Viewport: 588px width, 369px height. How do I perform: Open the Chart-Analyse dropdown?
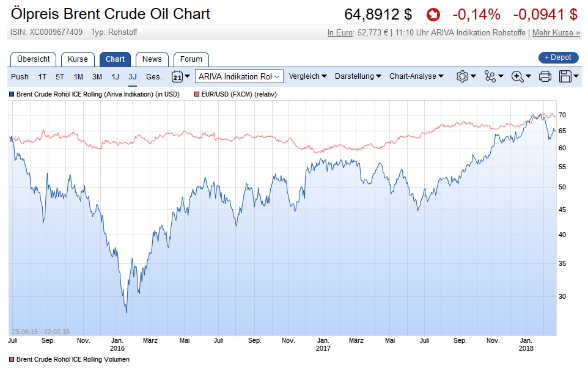[416, 76]
